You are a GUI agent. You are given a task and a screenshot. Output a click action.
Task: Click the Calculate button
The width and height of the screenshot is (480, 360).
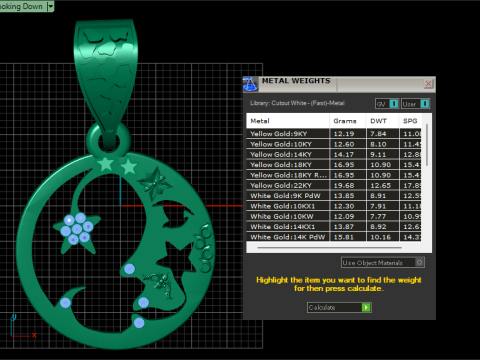pyautogui.click(x=339, y=307)
